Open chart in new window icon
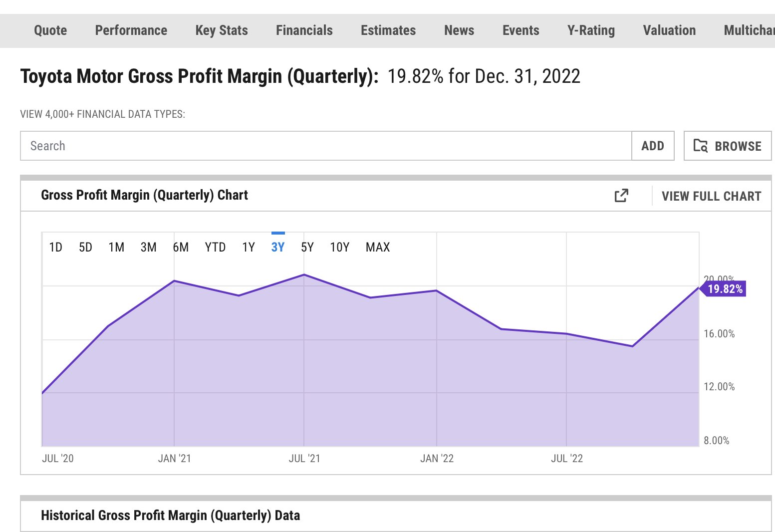Viewport: 775px width, 532px height. pos(621,196)
